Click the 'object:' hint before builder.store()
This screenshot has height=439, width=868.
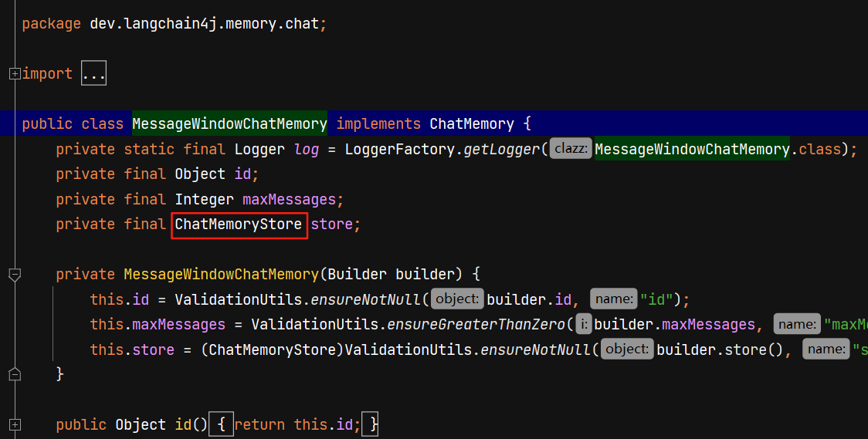pyautogui.click(x=626, y=350)
